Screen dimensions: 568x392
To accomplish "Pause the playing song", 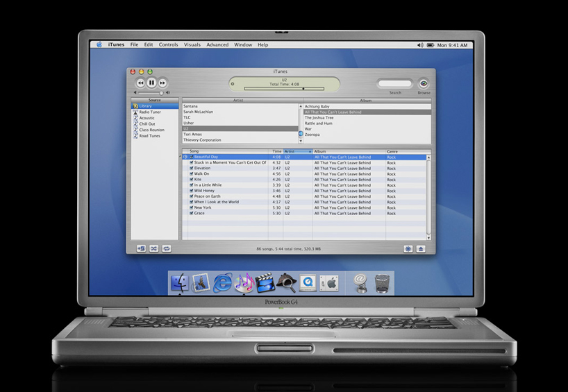I will point(151,83).
